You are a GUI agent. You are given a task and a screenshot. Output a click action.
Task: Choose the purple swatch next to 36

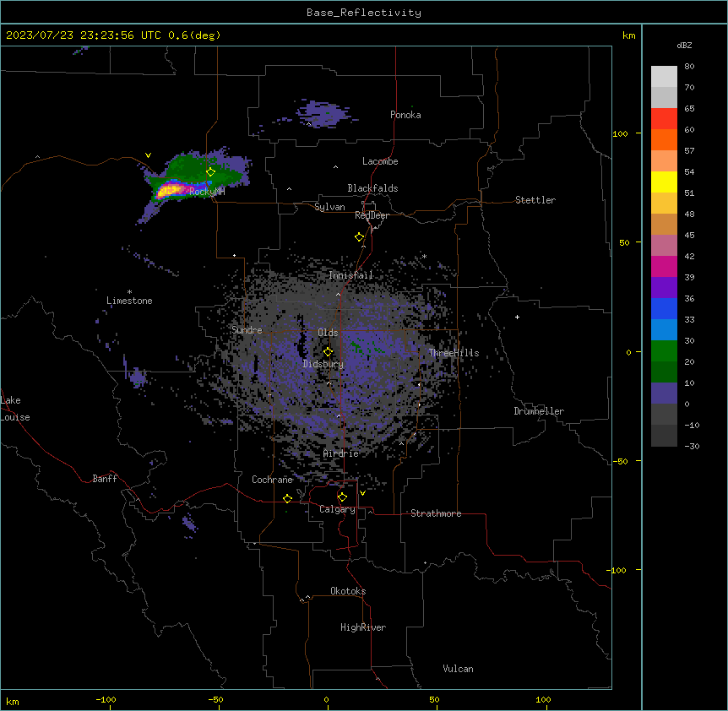(x=664, y=287)
